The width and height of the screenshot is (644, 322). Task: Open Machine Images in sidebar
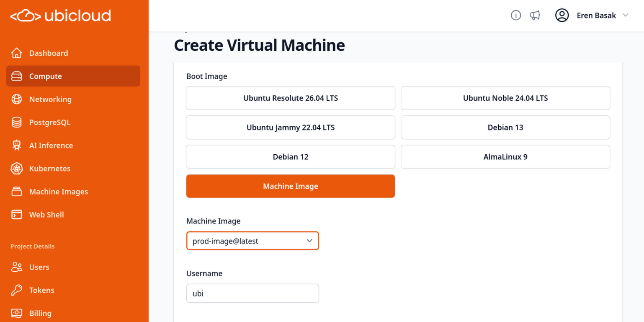pyautogui.click(x=73, y=192)
